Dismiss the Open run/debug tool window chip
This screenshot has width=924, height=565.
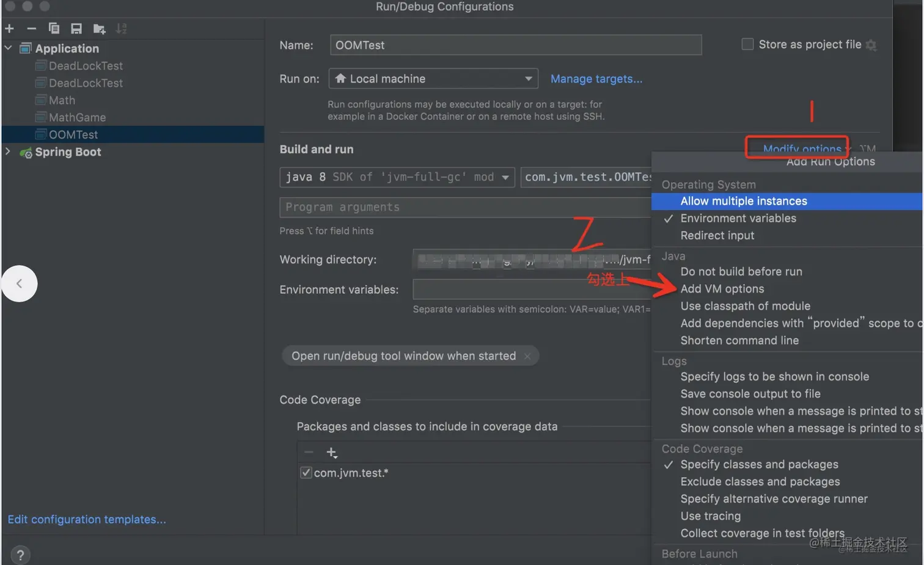point(527,356)
